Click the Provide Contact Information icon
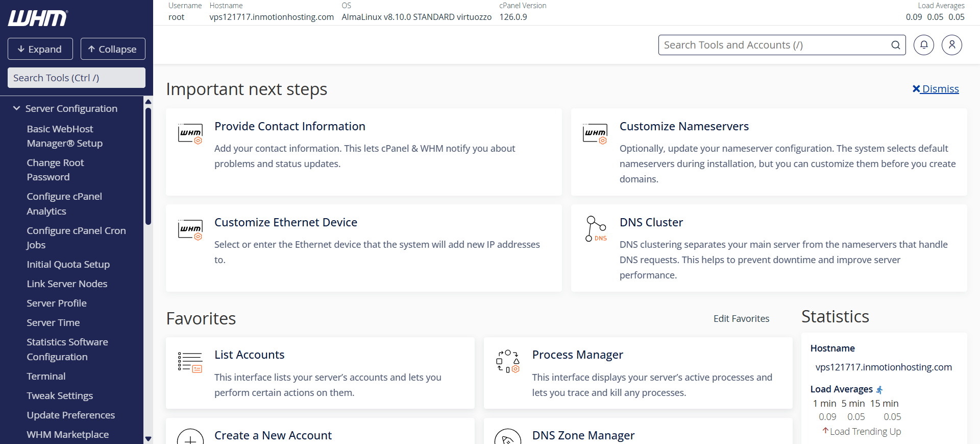 pos(190,133)
